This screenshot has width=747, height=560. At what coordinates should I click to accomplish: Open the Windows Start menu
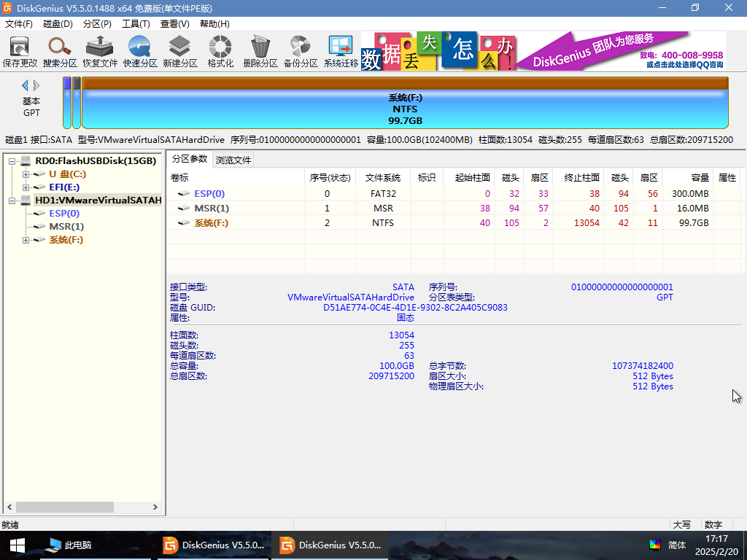pos(18,545)
